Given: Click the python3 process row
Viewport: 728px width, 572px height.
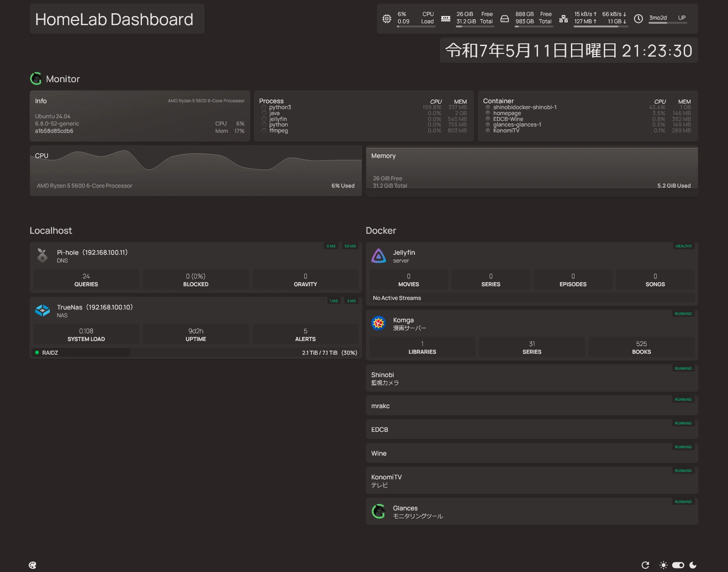Looking at the screenshot, I should tap(364, 107).
